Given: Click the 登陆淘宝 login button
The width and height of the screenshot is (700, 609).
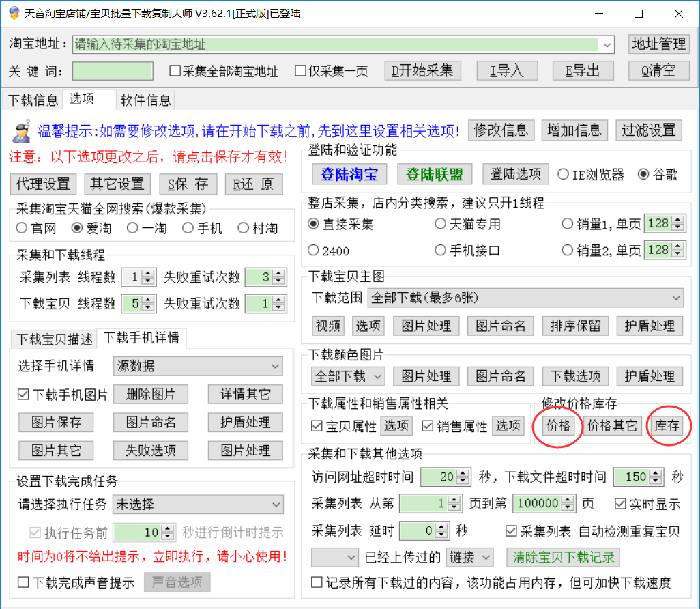Looking at the screenshot, I should pos(349,174).
